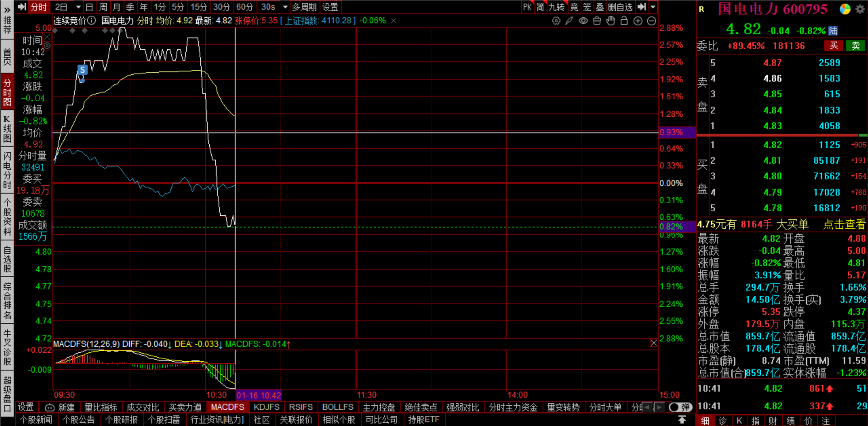Screen dimensions: 868x426
Task: Open chart settings gear icon above the chart
Action: [556, 21]
